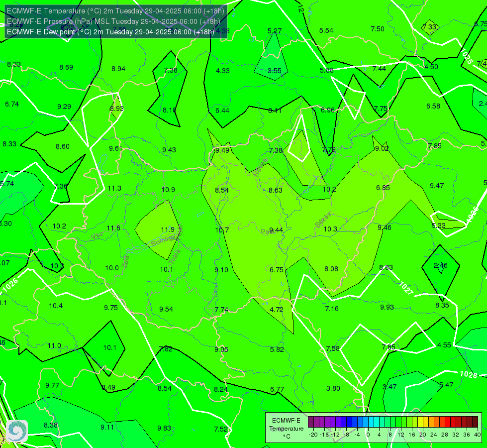Viewport: 487px width, 448px height.
Task: Click the Tolna county label
Action: [x=176, y=256]
